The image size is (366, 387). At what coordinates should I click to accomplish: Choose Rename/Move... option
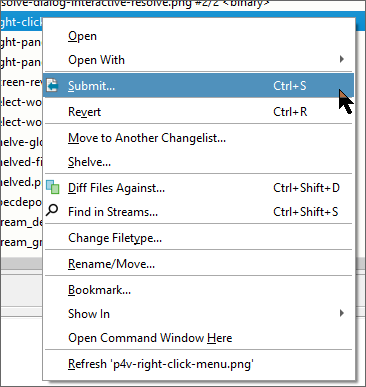coord(198,264)
